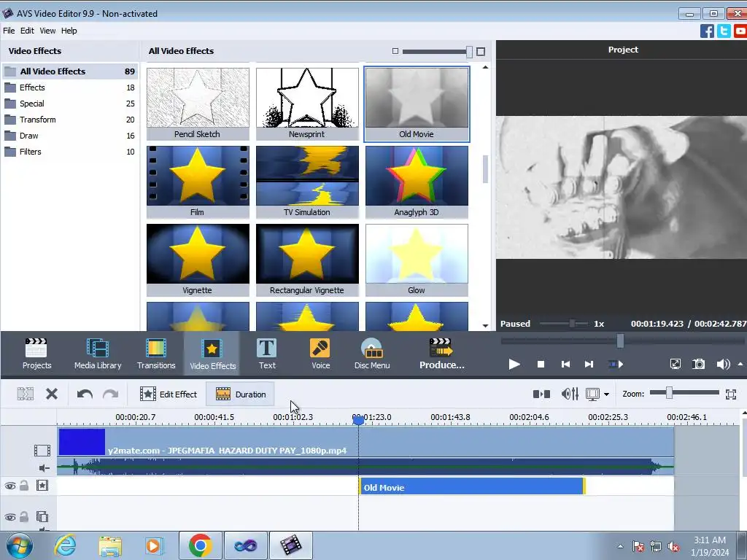Select the Rectangular Vignette effect
747x560 pixels.
(x=307, y=260)
